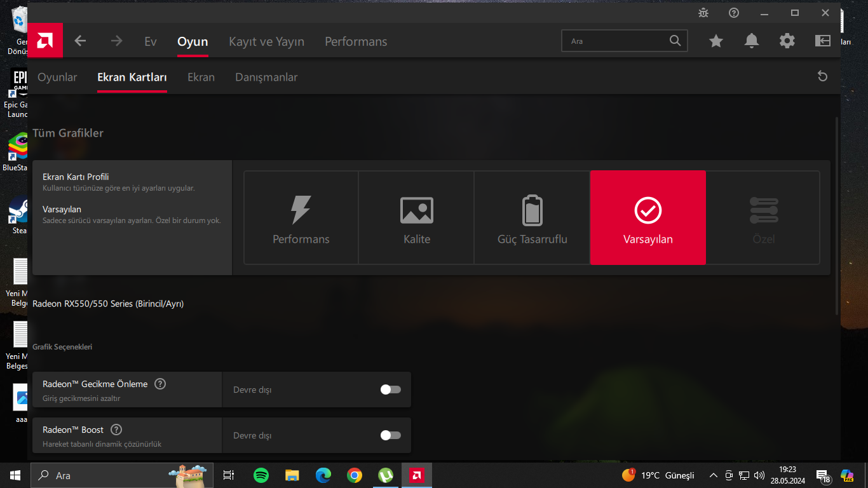
Task: Enable the Radeon Gecikme Önleme switch
Action: click(x=391, y=390)
